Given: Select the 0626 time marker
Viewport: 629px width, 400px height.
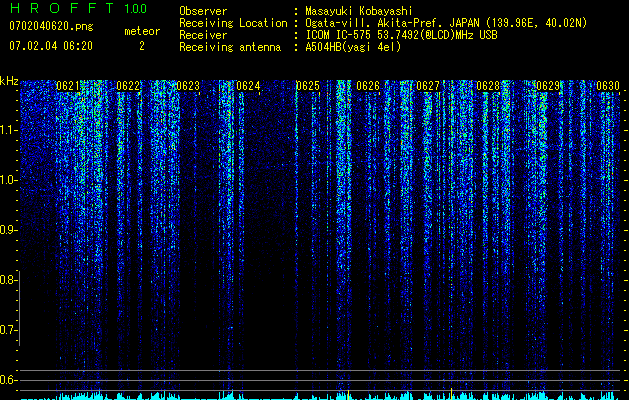Looking at the screenshot, I should pyautogui.click(x=368, y=86).
